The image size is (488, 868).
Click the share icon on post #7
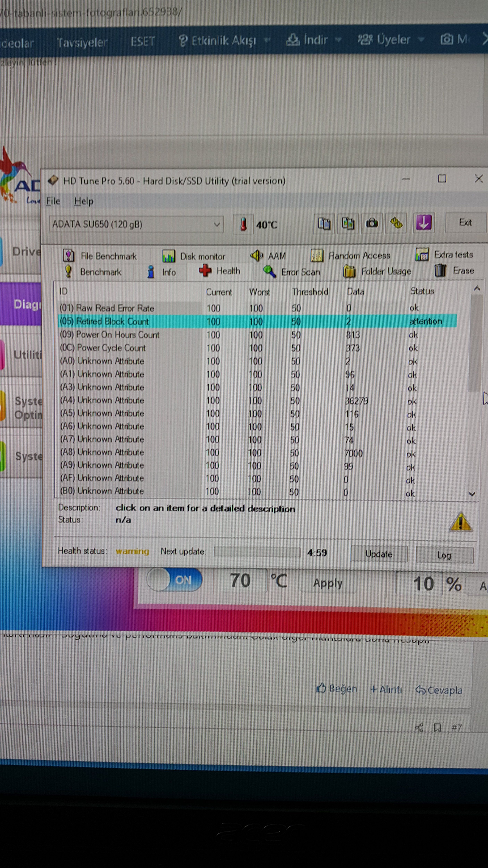coord(419,728)
